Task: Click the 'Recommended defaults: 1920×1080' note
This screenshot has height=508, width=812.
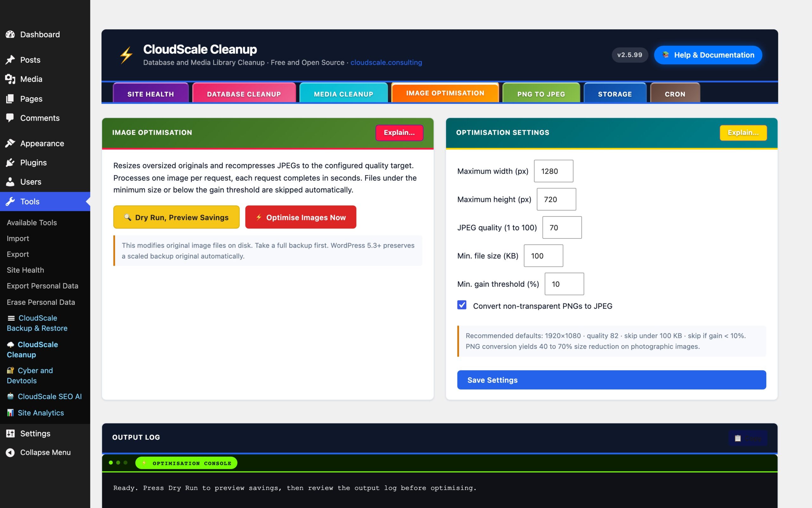Action: pos(611,341)
